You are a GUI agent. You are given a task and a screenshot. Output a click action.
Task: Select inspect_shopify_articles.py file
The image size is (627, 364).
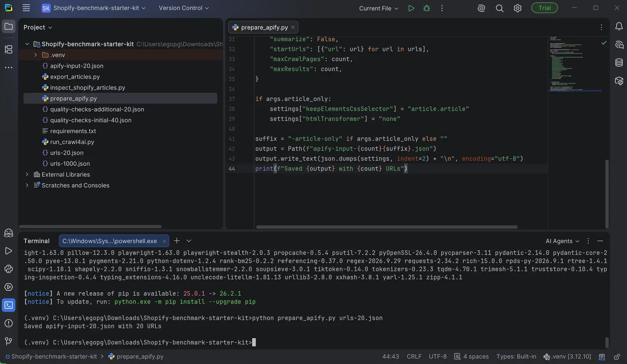87,88
